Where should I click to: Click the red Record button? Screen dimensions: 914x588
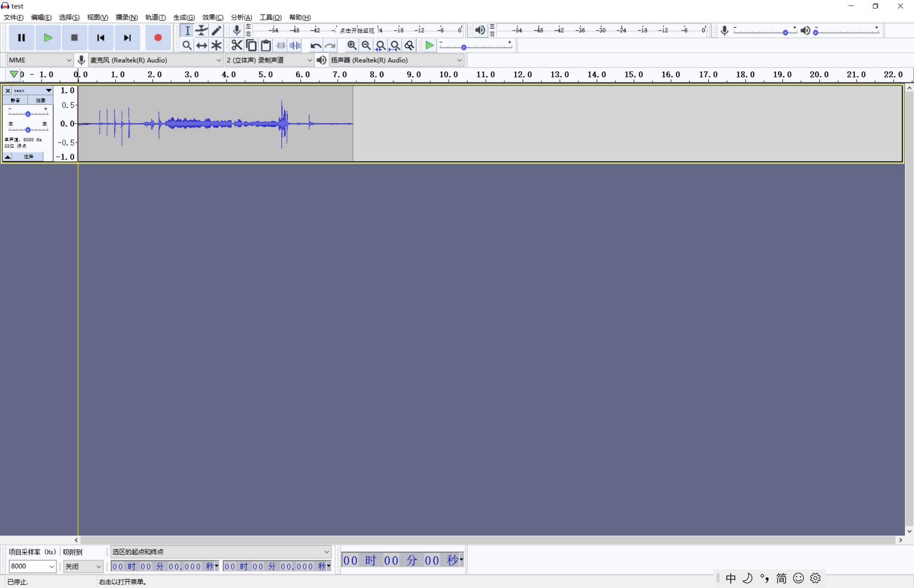pos(158,38)
